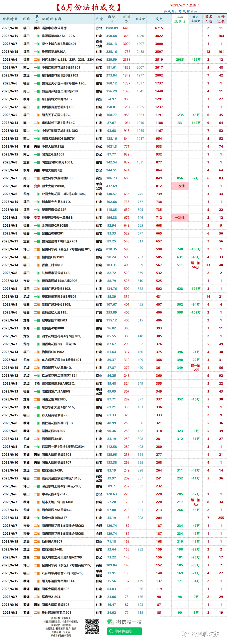Select 深业上城东座B单元2401 entry
This screenshot has height=644, width=227.
(x=59, y=44)
